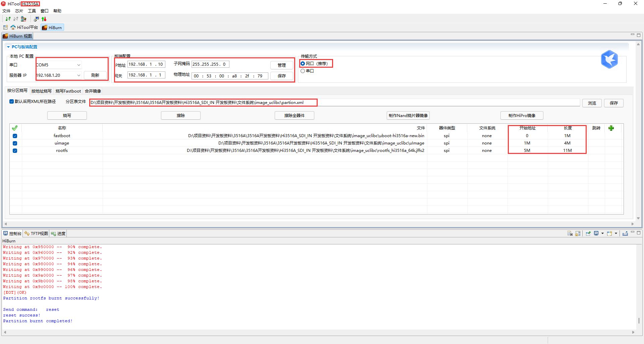This screenshot has height=344, width=644.
Task: Select the 控制台 console tab
Action: 12,233
